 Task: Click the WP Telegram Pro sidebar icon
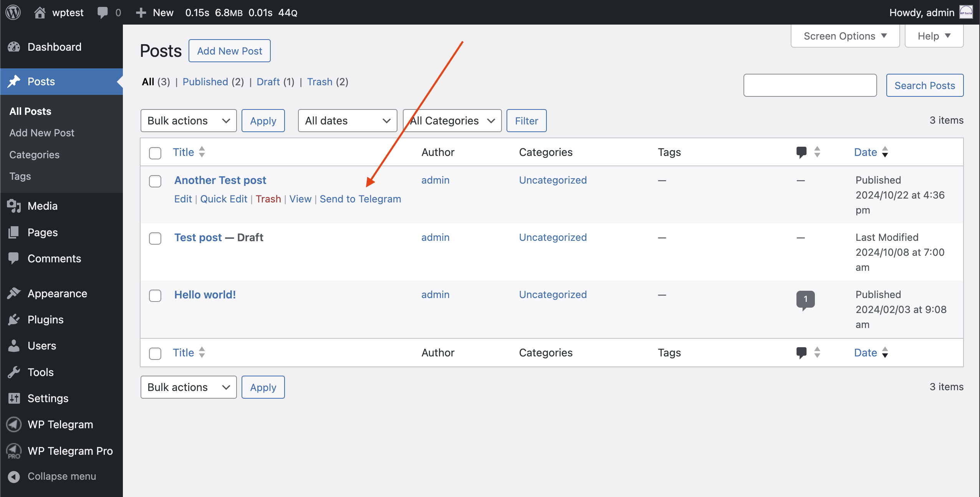tap(14, 451)
